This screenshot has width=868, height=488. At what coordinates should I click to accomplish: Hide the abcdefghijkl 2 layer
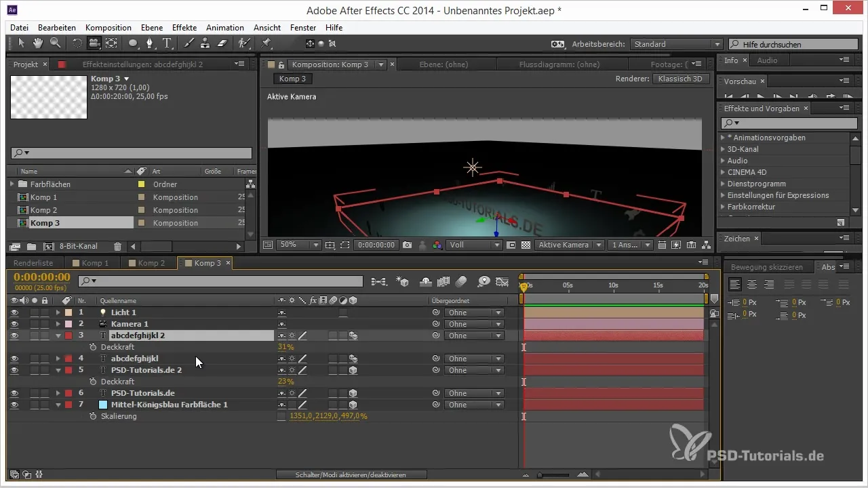[14, 335]
